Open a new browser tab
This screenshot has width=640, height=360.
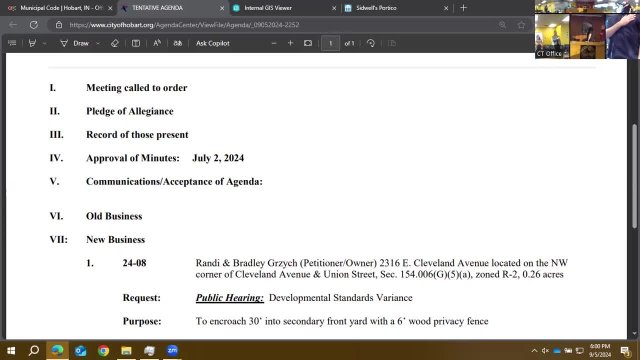tap(463, 8)
